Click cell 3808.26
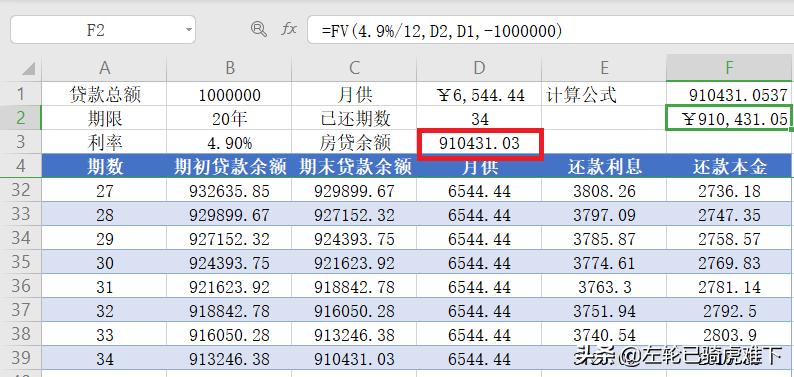Screen dimensions: 794x377 604,190
